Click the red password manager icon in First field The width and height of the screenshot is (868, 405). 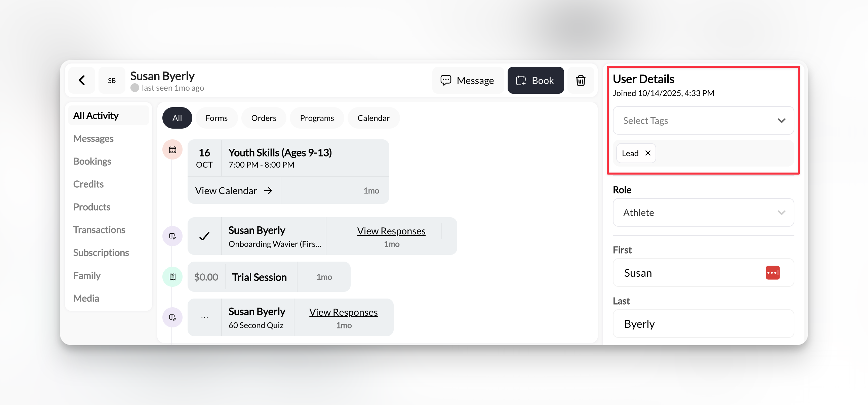click(772, 272)
